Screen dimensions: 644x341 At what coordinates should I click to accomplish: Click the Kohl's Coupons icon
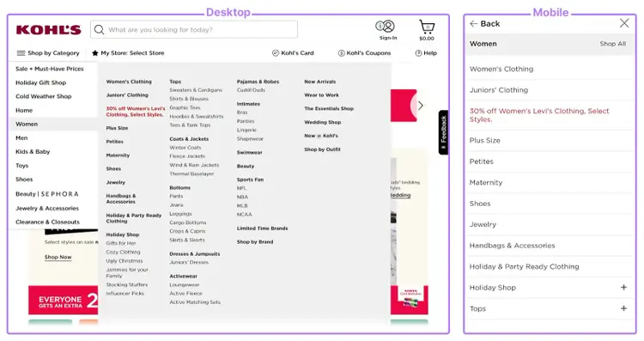point(341,53)
